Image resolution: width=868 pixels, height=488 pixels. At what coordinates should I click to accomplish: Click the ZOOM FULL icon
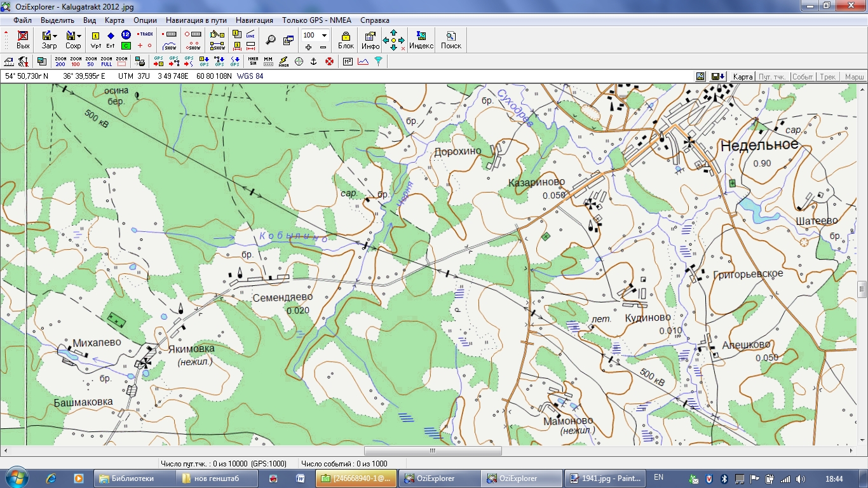[106, 62]
